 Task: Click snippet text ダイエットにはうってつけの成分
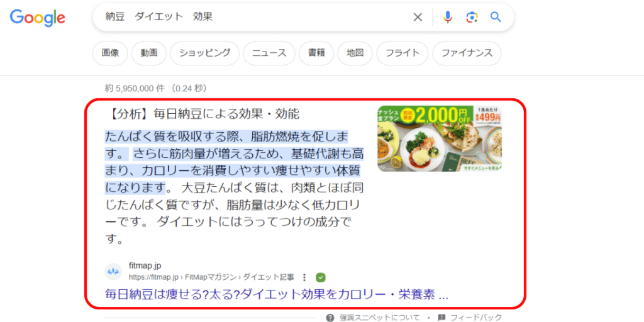(249, 222)
